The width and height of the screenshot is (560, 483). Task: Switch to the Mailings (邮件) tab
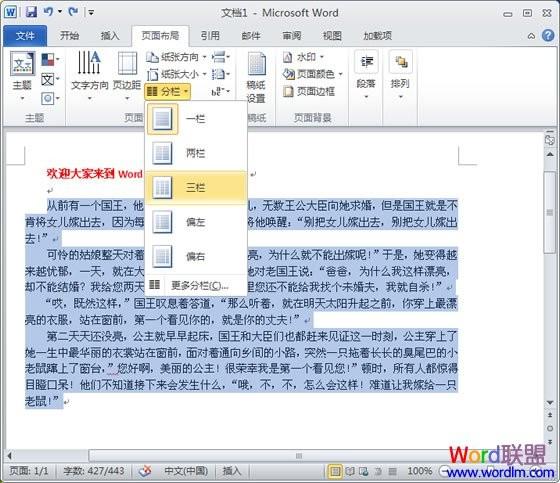pos(251,35)
